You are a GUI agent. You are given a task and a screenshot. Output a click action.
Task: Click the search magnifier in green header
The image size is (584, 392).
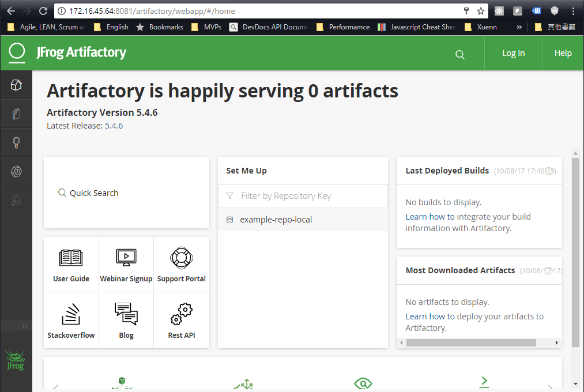459,54
